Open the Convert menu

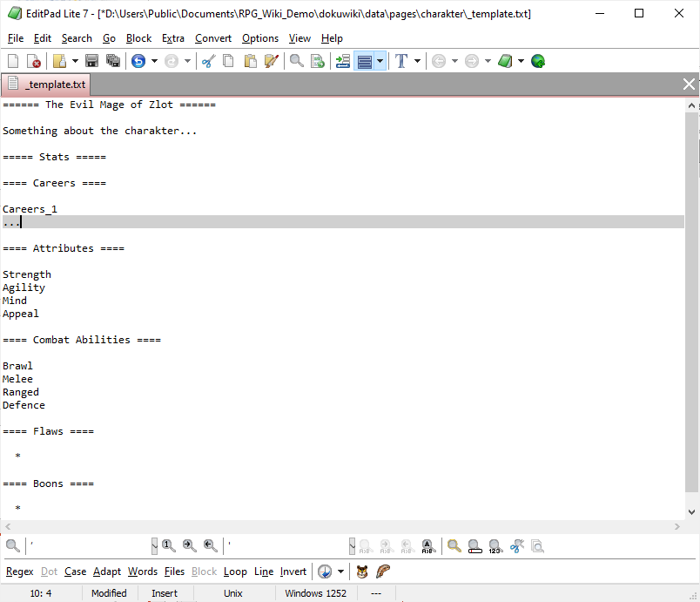(x=213, y=38)
